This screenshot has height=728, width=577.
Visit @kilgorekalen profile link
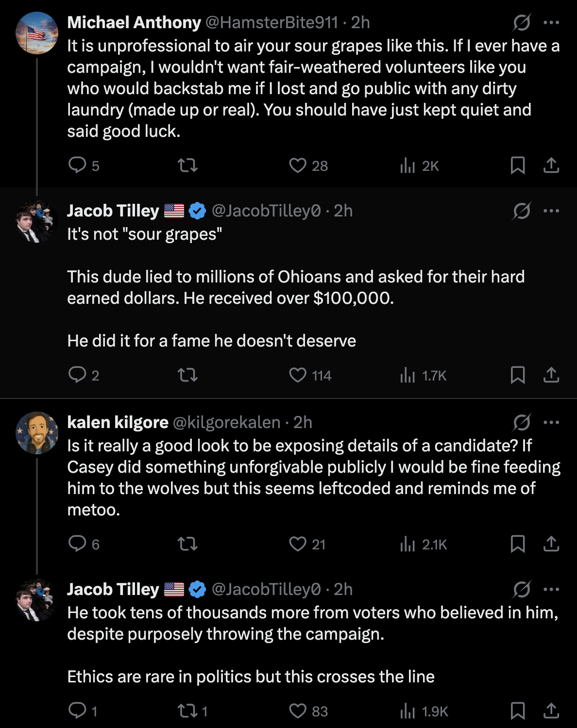tap(226, 422)
